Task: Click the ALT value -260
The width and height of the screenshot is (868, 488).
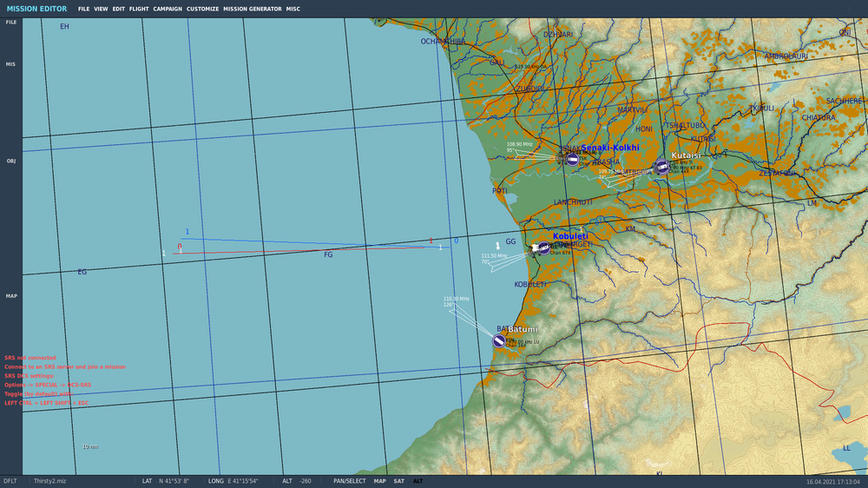Action: click(x=306, y=481)
